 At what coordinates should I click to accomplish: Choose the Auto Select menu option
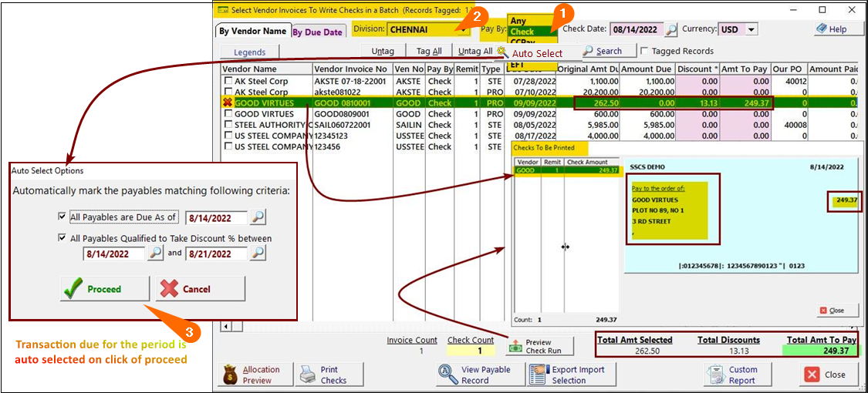click(x=537, y=53)
